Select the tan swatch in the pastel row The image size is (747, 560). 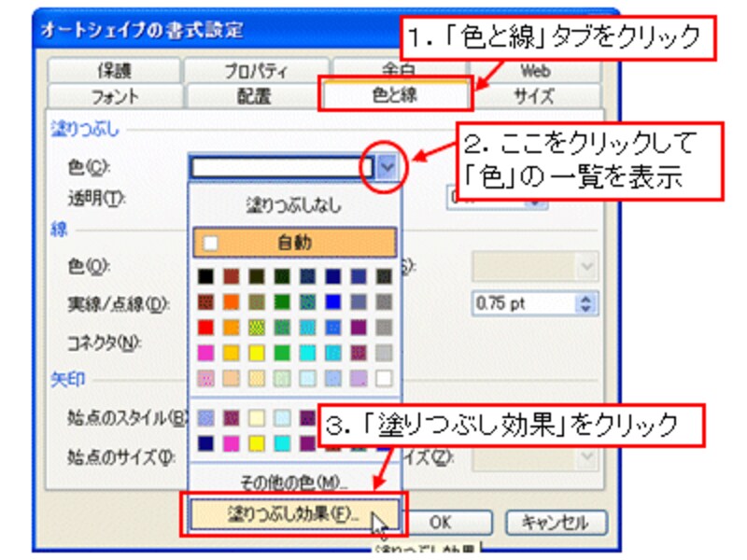(x=231, y=379)
